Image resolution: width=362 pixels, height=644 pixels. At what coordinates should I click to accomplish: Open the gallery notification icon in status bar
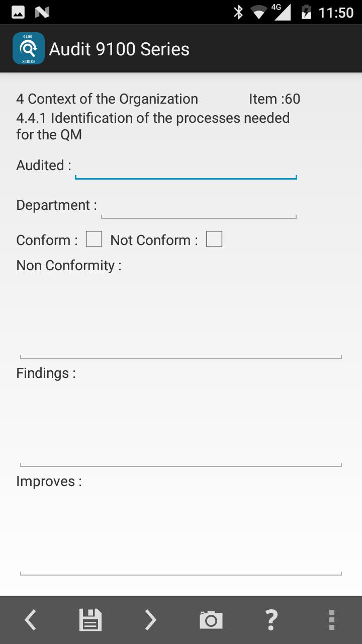(x=18, y=11)
